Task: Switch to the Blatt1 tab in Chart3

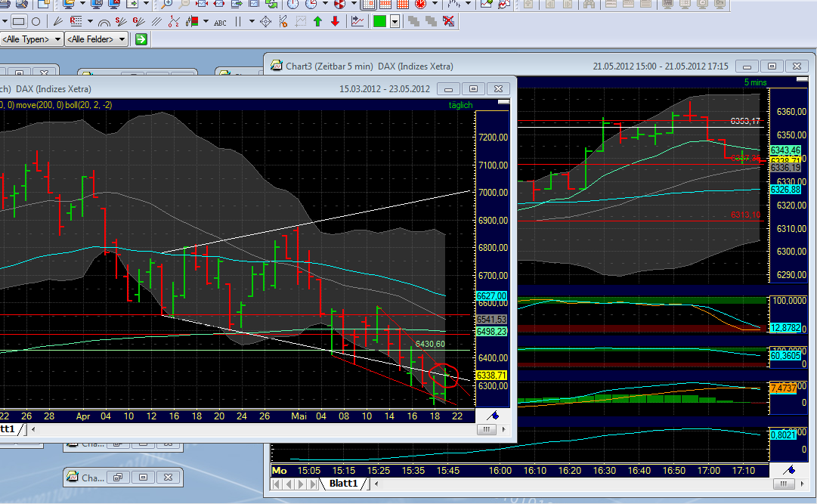Action: 344,484
